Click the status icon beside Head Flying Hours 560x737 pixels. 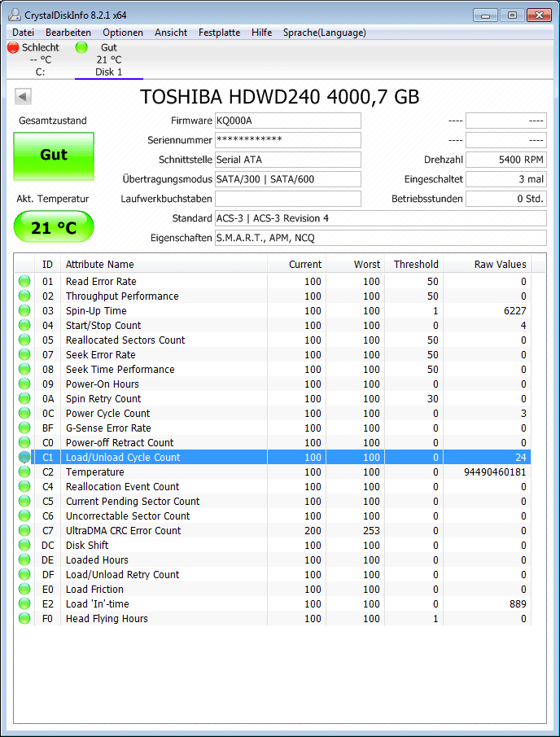coord(24,619)
